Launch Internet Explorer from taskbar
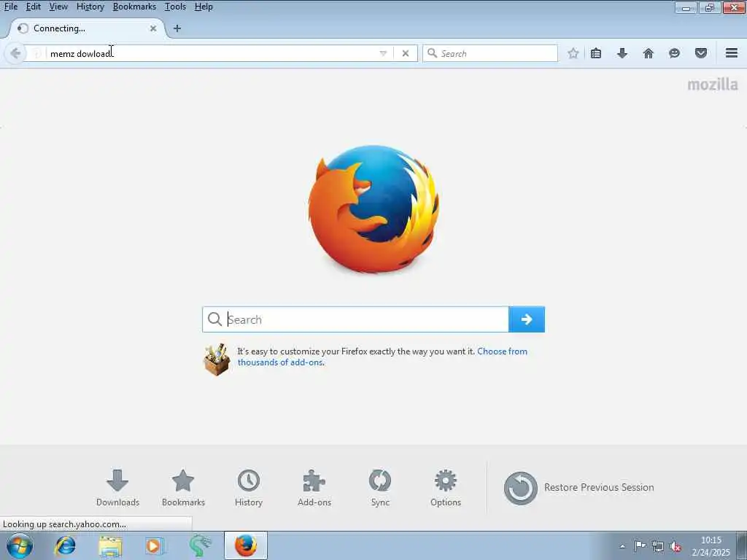Viewport: 747px width, 560px height. [x=65, y=545]
